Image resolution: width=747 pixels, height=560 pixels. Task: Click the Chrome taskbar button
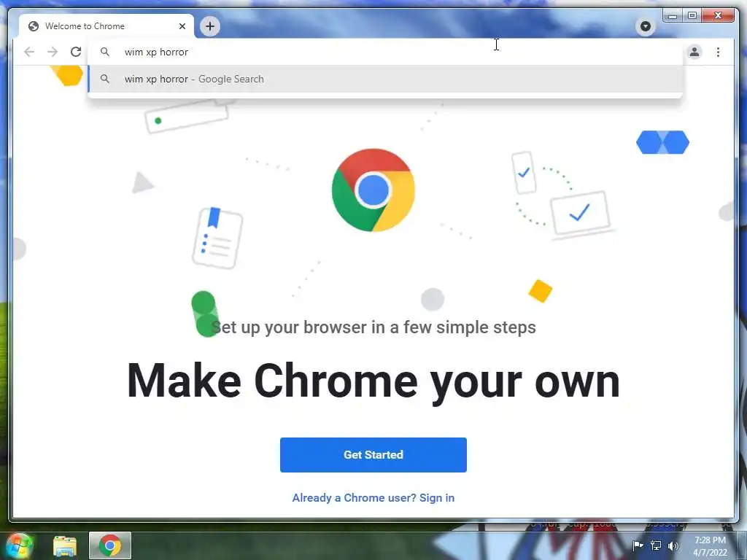[110, 545]
